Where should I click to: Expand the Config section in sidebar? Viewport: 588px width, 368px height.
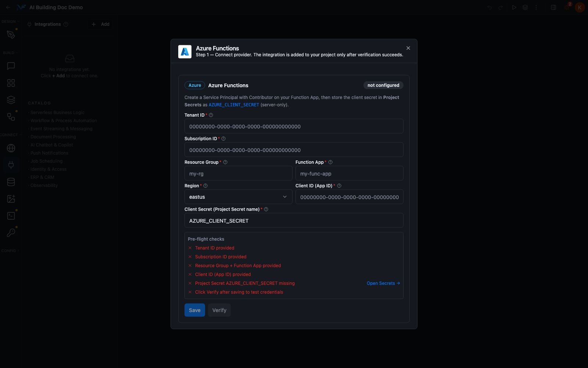(x=10, y=251)
